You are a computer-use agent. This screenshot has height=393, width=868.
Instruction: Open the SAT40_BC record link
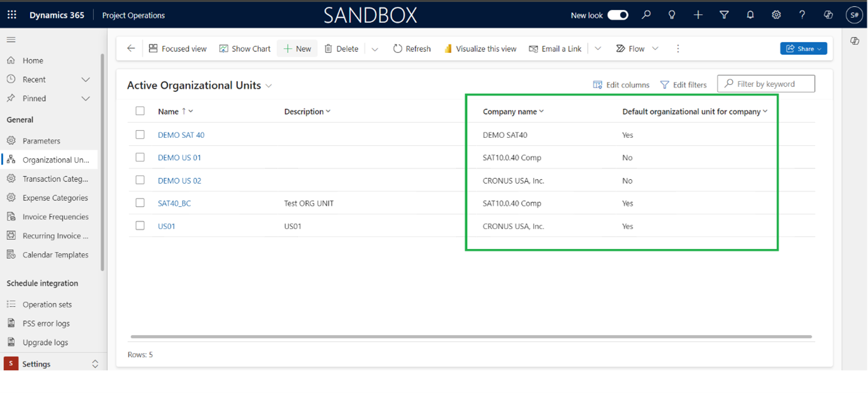(x=174, y=203)
